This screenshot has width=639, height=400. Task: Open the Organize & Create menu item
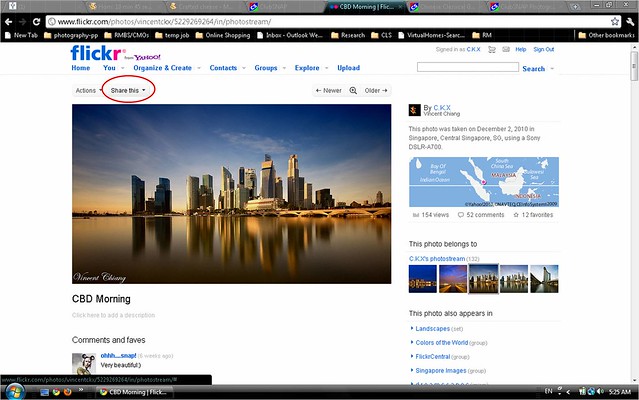(x=162, y=68)
